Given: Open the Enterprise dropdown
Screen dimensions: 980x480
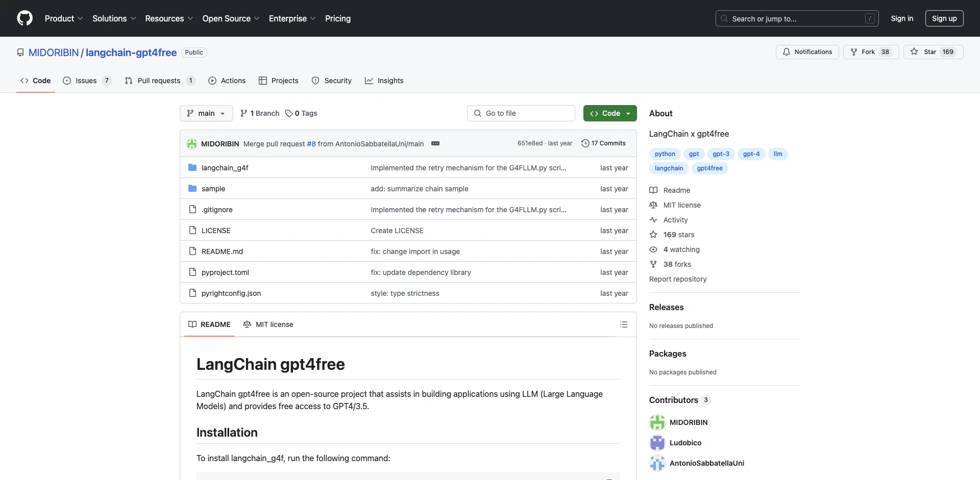Looking at the screenshot, I should pos(292,18).
